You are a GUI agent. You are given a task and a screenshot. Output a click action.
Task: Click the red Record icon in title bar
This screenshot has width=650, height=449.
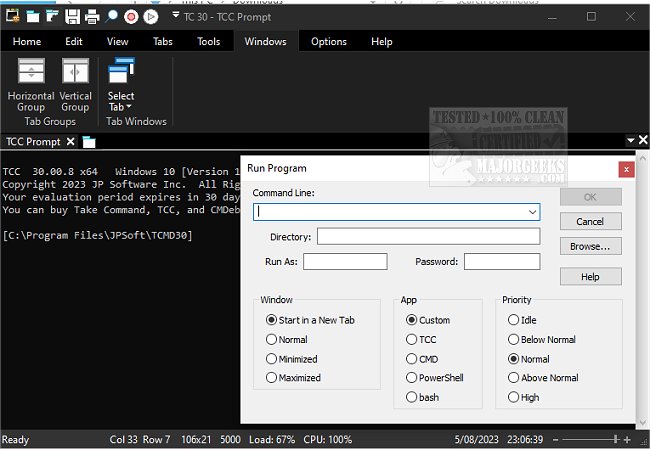click(x=131, y=16)
